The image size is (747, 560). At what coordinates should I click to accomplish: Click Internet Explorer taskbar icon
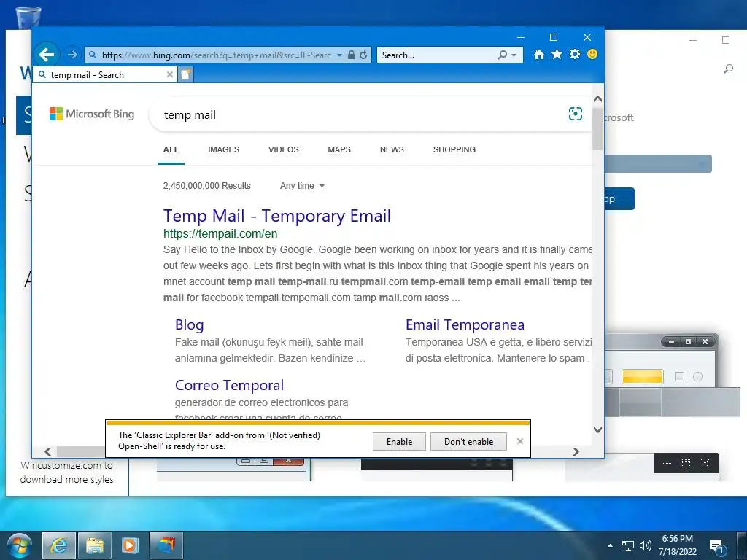pos(59,545)
